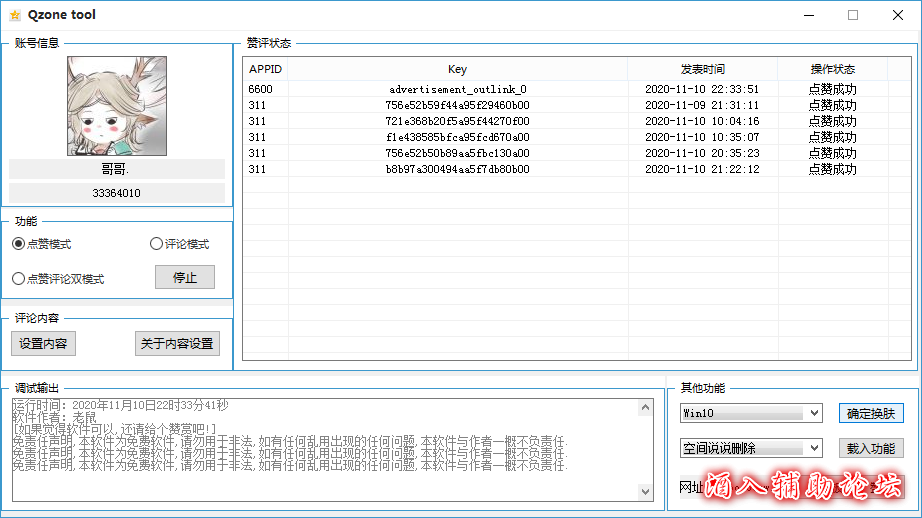The image size is (922, 518).
Task: Click the cartoon avatar profile picture
Action: pyautogui.click(x=117, y=106)
